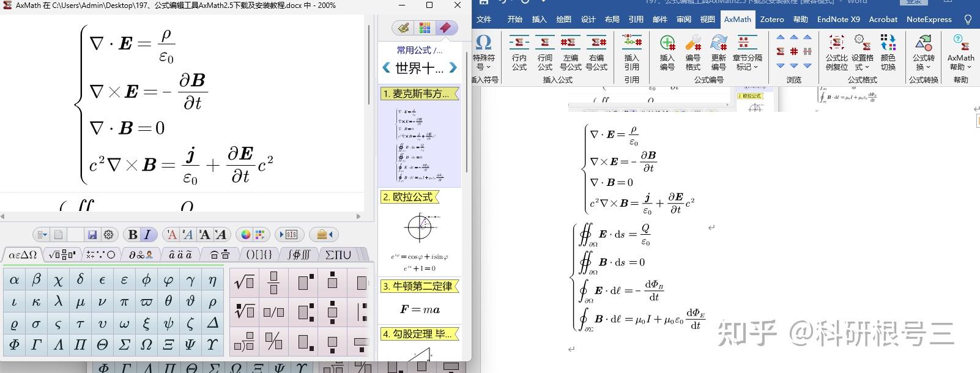The image size is (980, 373).
Task: Select Pythagorean theorem entry 4. 勾股定理
Action: 420,334
